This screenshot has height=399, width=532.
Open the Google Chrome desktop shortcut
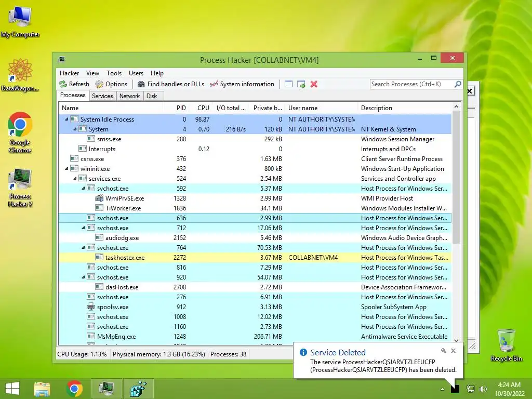click(x=20, y=132)
